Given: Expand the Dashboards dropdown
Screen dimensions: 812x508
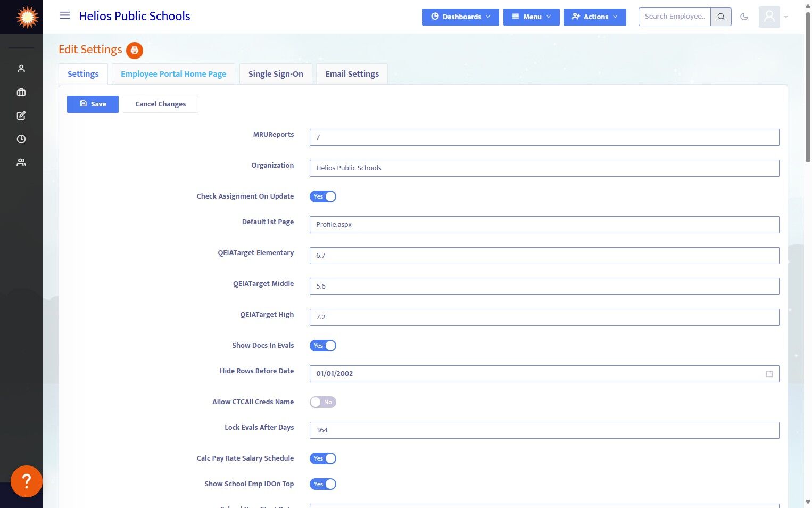Looking at the screenshot, I should tap(460, 17).
